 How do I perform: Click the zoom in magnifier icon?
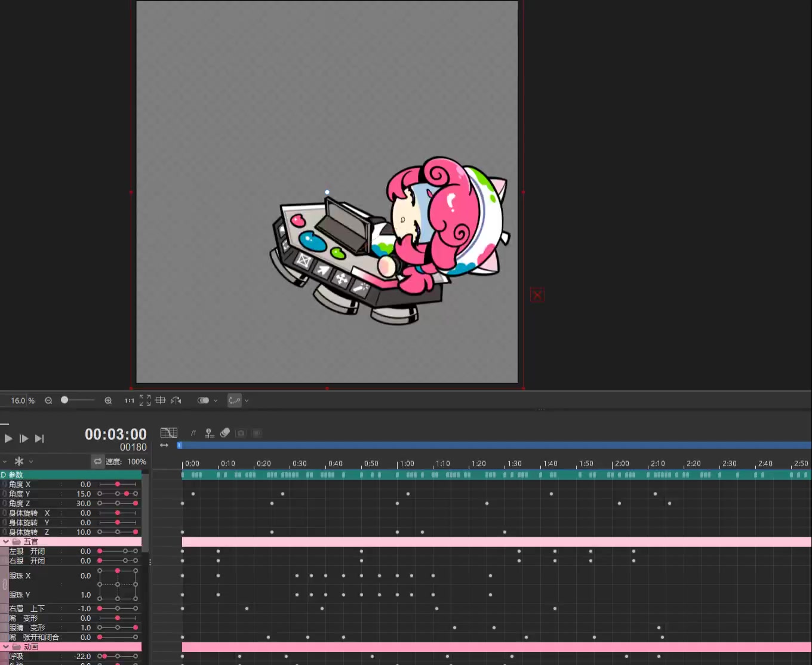(x=108, y=401)
